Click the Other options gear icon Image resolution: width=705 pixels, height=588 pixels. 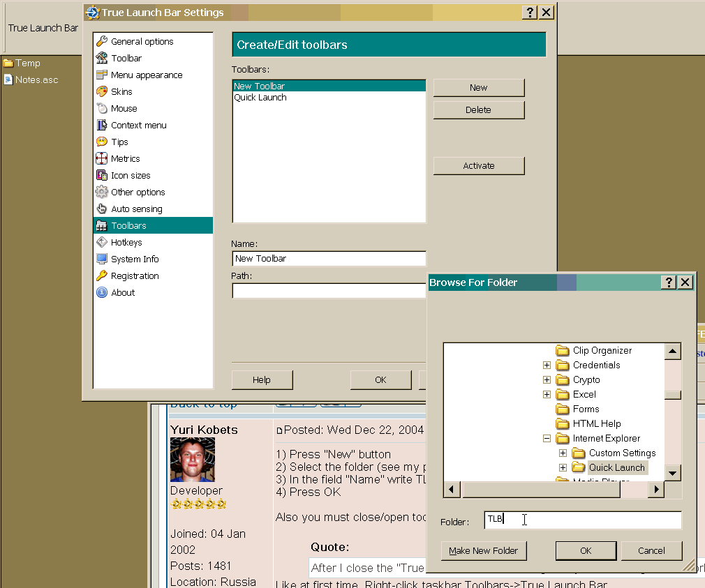click(102, 192)
